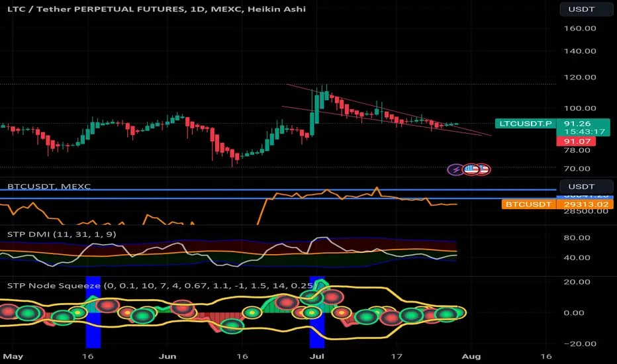This screenshot has width=617, height=364.
Task: Click the 20.00 level on Squeeze scale
Action: [577, 282]
